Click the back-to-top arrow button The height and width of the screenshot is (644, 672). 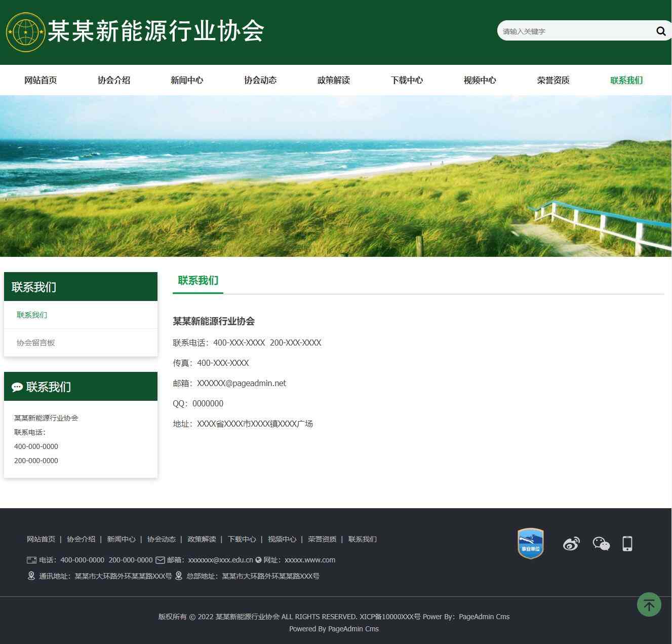[649, 604]
